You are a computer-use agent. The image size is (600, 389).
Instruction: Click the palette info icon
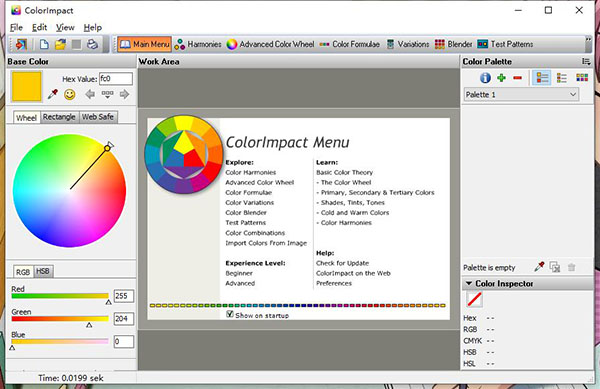pyautogui.click(x=485, y=78)
